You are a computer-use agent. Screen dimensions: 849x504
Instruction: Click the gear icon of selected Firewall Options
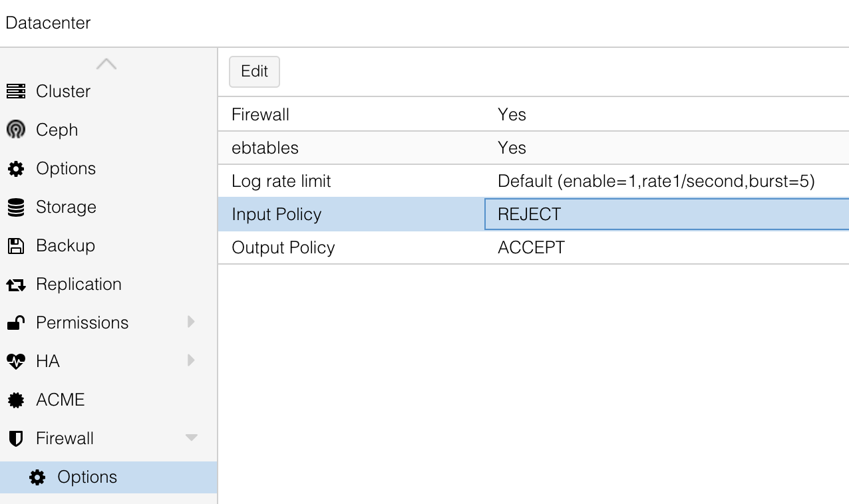click(38, 477)
